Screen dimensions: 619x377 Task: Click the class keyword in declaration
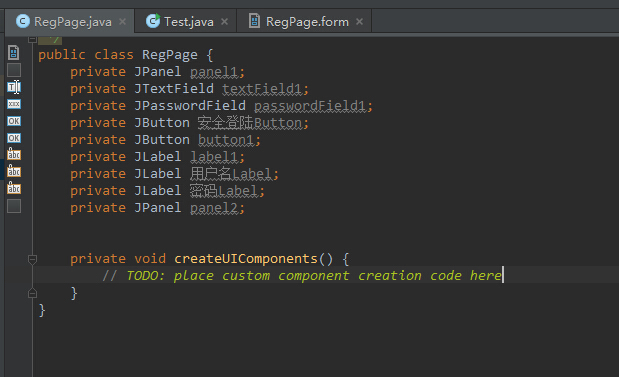click(x=114, y=55)
